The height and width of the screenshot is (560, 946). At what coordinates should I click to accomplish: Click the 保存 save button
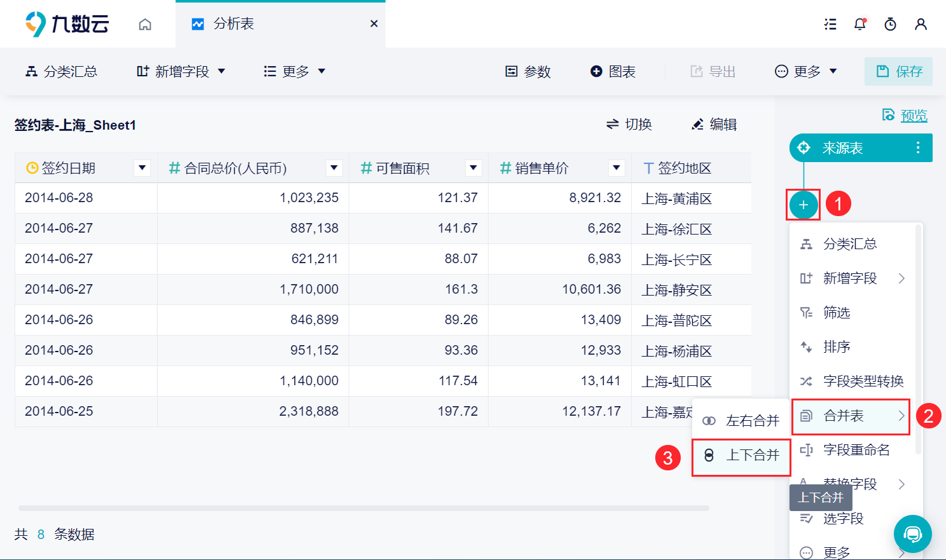pyautogui.click(x=899, y=71)
